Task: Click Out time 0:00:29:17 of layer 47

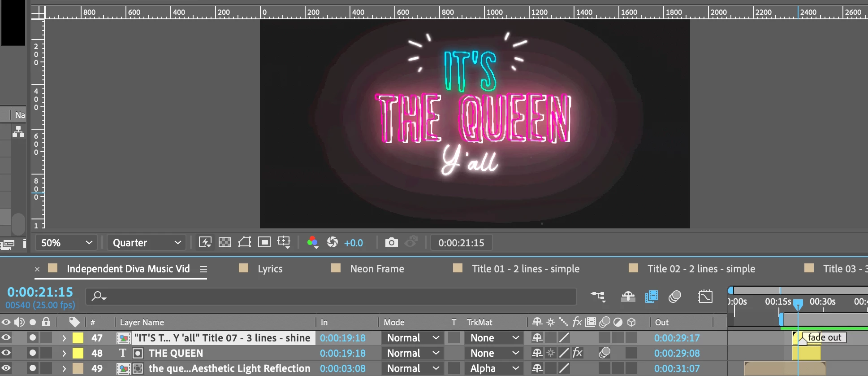Action: 677,338
